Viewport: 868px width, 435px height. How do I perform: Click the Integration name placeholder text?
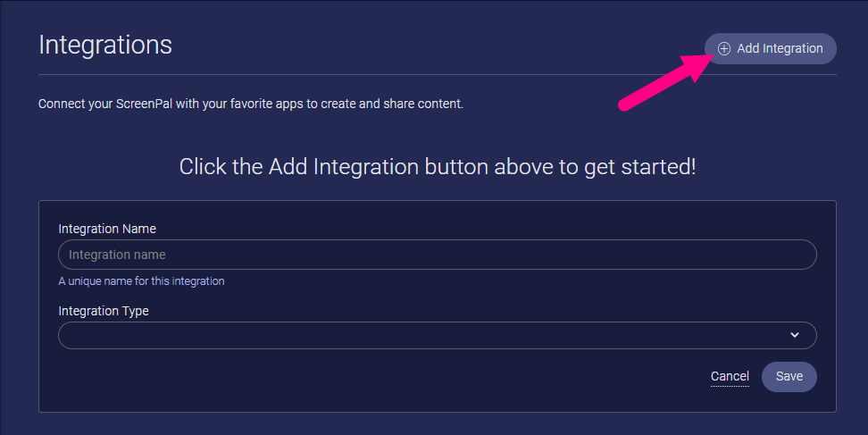point(117,255)
